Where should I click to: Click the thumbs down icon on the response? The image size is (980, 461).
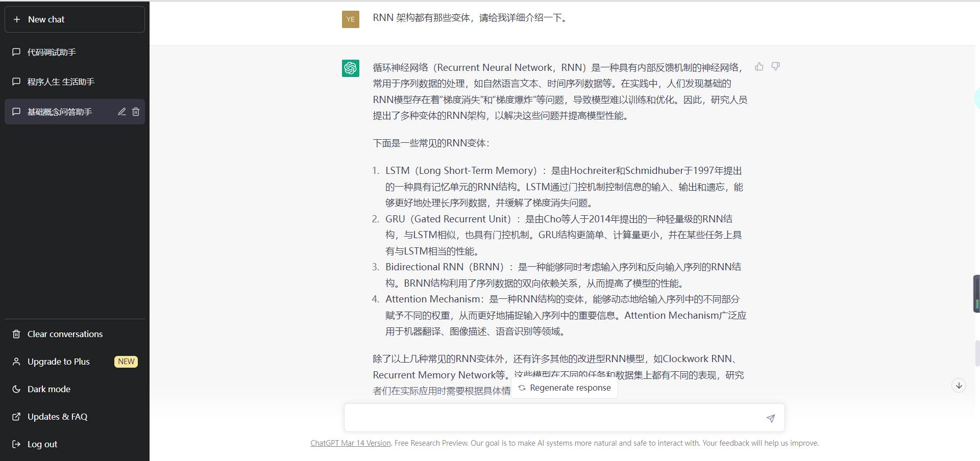point(776,66)
